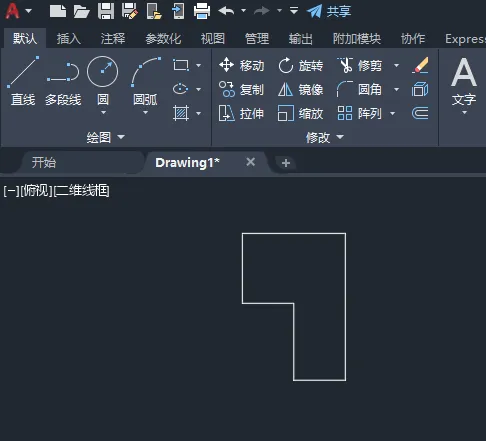Click the Save As icon

[x=130, y=11]
